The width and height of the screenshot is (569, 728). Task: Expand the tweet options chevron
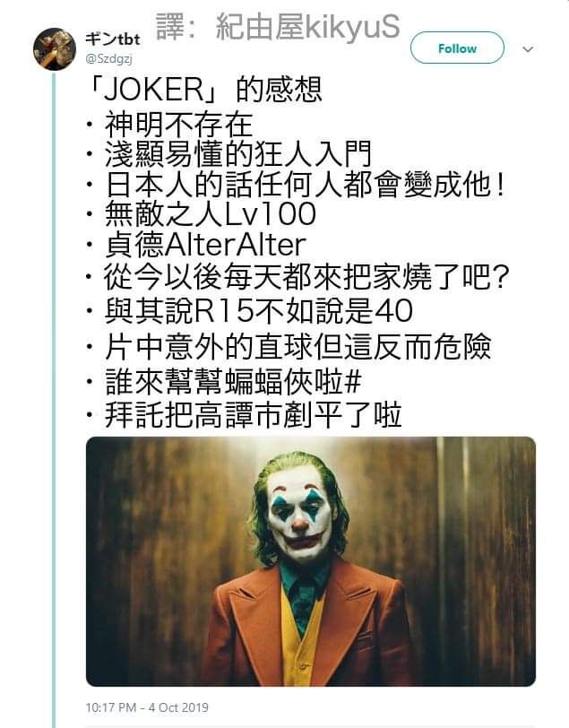528,48
